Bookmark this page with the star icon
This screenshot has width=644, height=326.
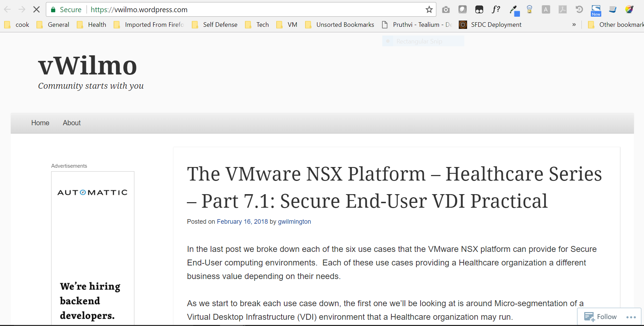(429, 9)
